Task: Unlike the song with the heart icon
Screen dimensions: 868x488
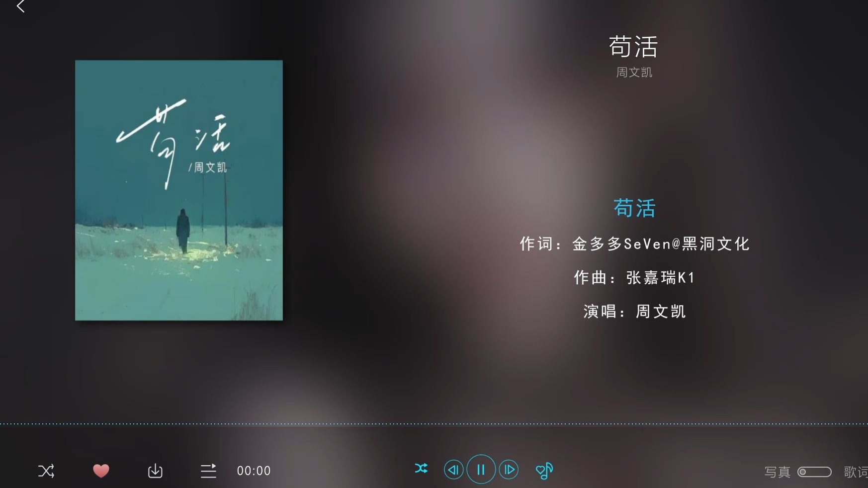Action: (x=101, y=471)
